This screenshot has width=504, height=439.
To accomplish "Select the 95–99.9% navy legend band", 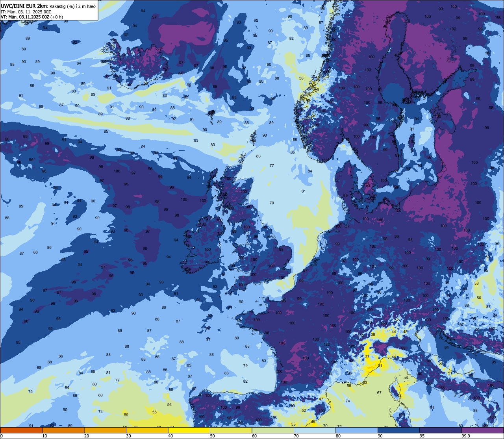I will coord(441,430).
